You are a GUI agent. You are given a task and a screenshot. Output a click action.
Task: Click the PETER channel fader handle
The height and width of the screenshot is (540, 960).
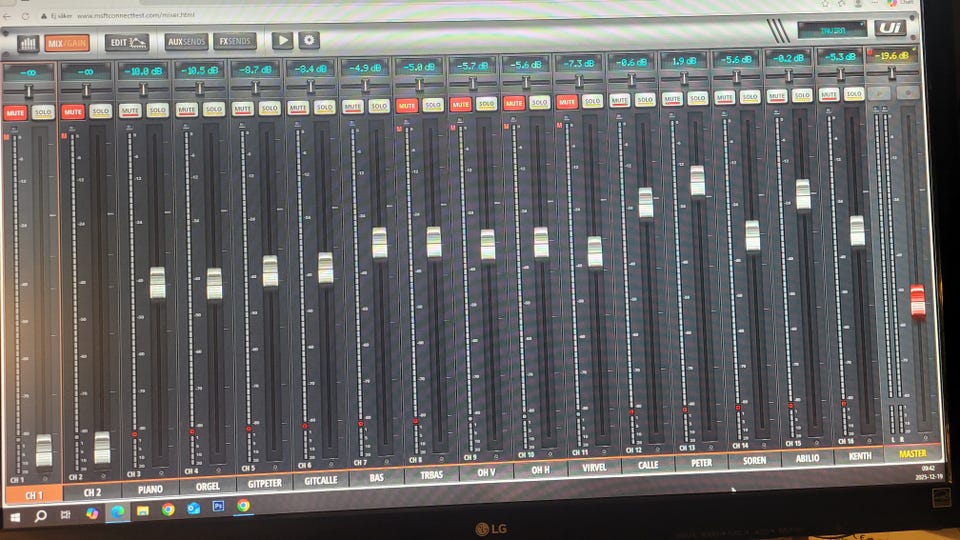(697, 181)
